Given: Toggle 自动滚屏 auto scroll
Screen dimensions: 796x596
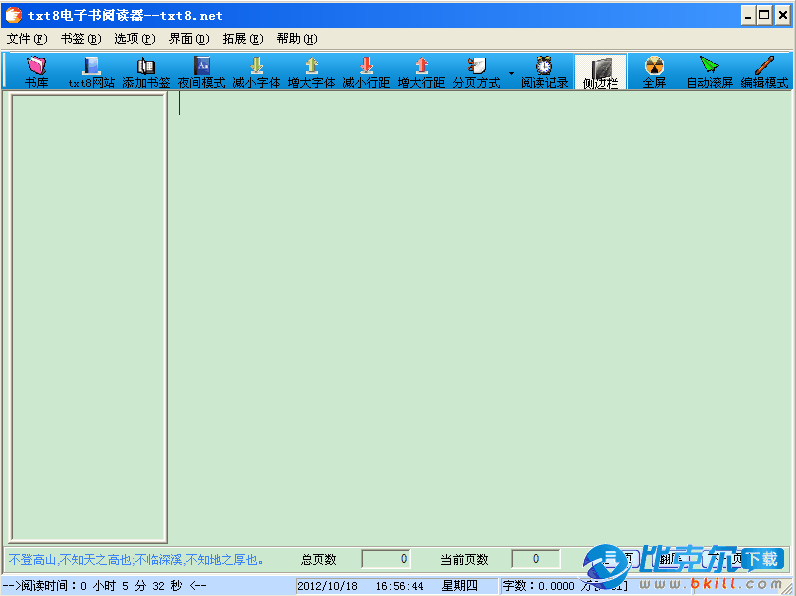Looking at the screenshot, I should (709, 72).
